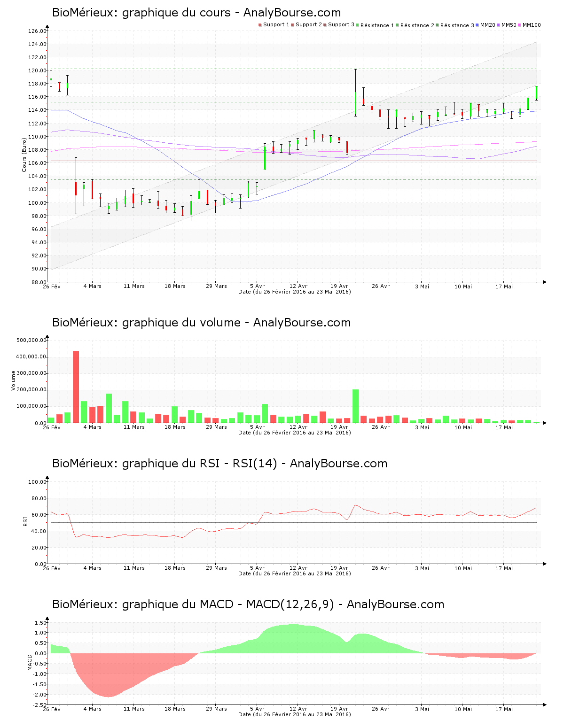Click the RSI chart date range caption
Screen dimensions: 564x728
click(295, 573)
